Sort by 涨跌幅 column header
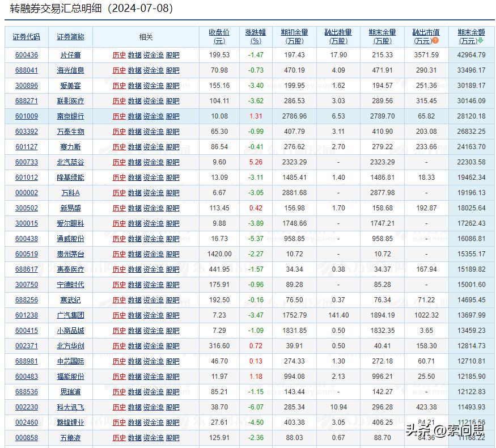The height and width of the screenshot is (448, 496). (x=256, y=36)
